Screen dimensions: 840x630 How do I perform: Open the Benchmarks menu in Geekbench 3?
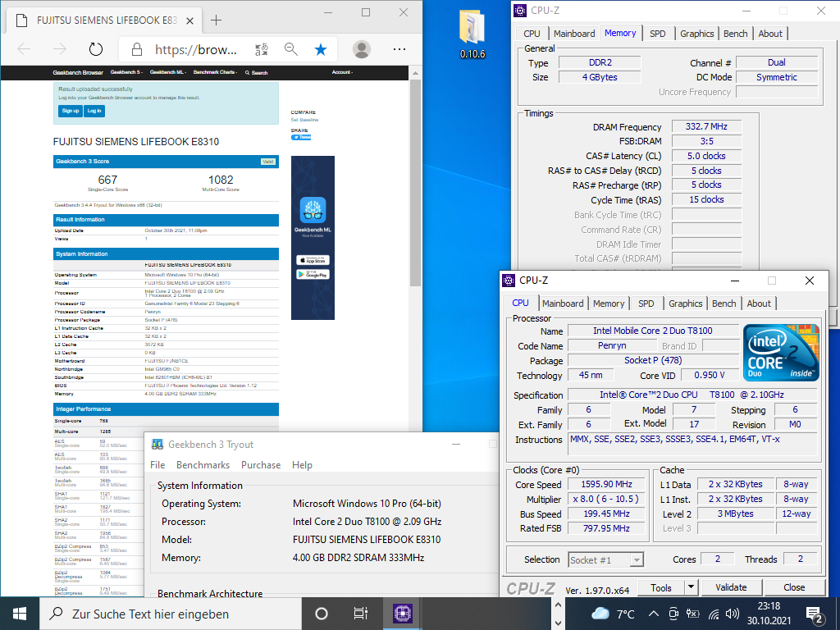click(203, 465)
